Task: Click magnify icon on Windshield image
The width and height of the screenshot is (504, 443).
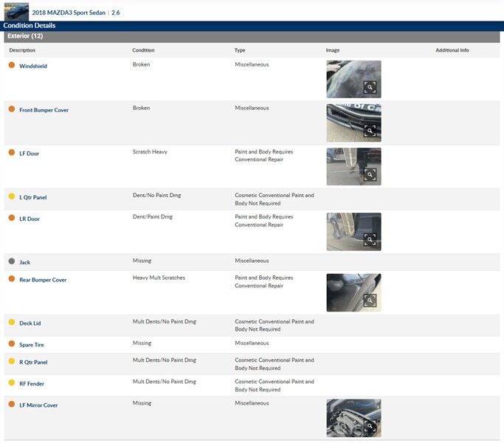Action: pos(370,87)
